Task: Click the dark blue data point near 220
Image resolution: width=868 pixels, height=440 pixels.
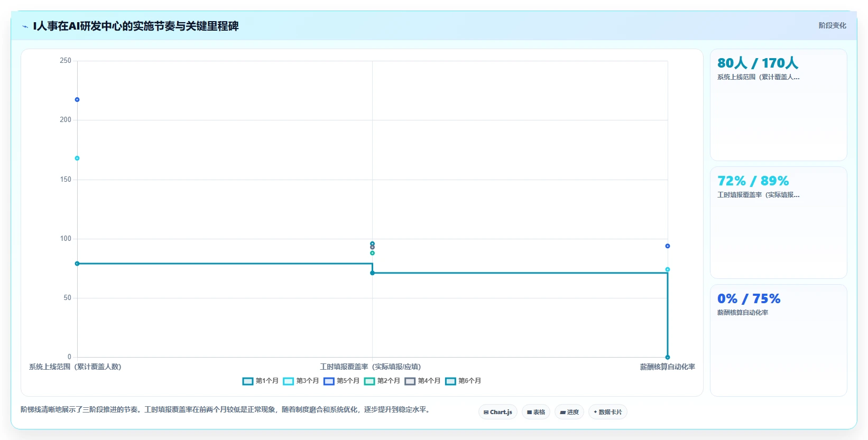Action: [77, 100]
